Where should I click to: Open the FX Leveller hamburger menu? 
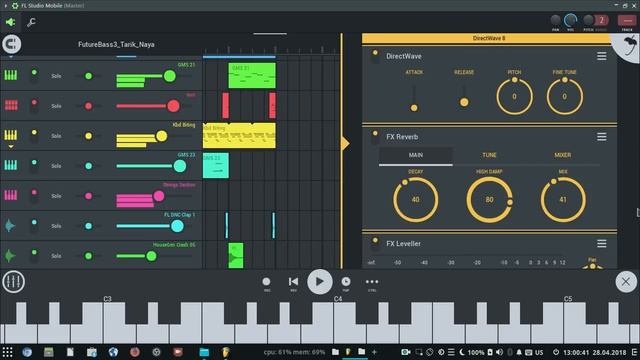click(602, 244)
